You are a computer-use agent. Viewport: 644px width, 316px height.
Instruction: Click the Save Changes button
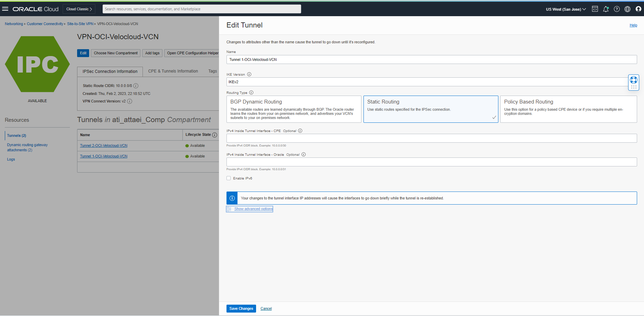pos(241,308)
